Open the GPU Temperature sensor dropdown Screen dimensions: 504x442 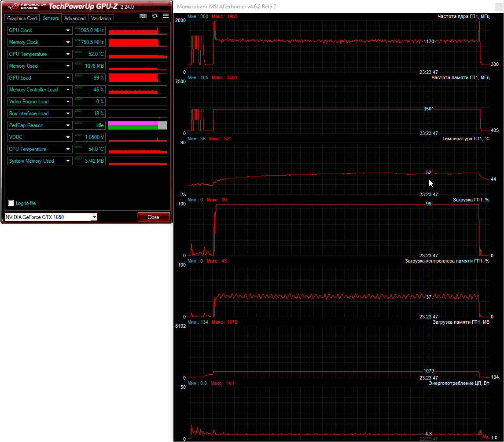pos(68,54)
